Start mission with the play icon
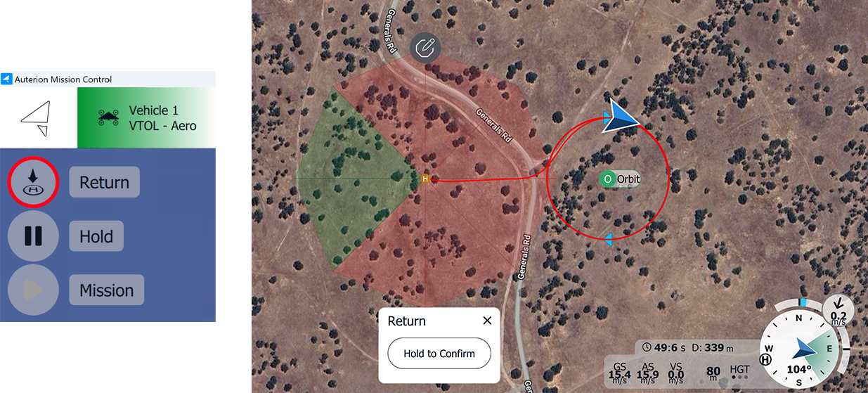The image size is (868, 393). 33,290
